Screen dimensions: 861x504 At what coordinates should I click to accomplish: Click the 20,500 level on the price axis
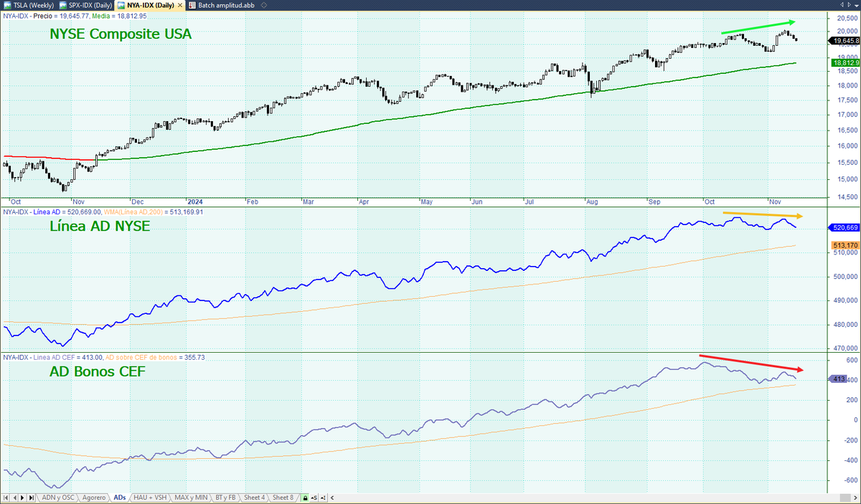pos(846,17)
